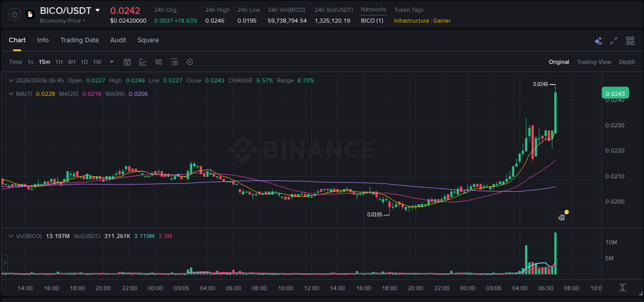The height and width of the screenshot is (302, 644).
Task: Open the indicators list settings icon
Action: (x=174, y=62)
